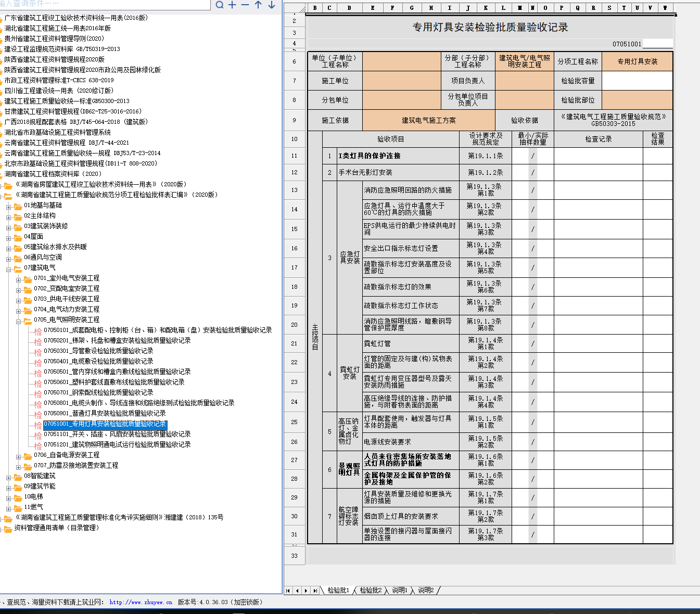Click the folder icon of 11燃气
700x614 pixels.
(x=18, y=508)
